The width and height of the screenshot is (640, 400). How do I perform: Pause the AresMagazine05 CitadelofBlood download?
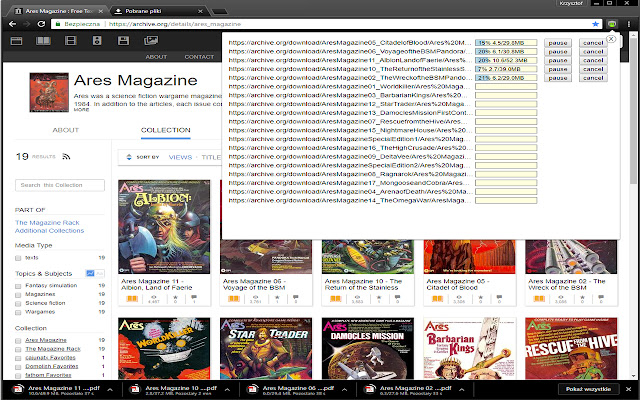[558, 43]
